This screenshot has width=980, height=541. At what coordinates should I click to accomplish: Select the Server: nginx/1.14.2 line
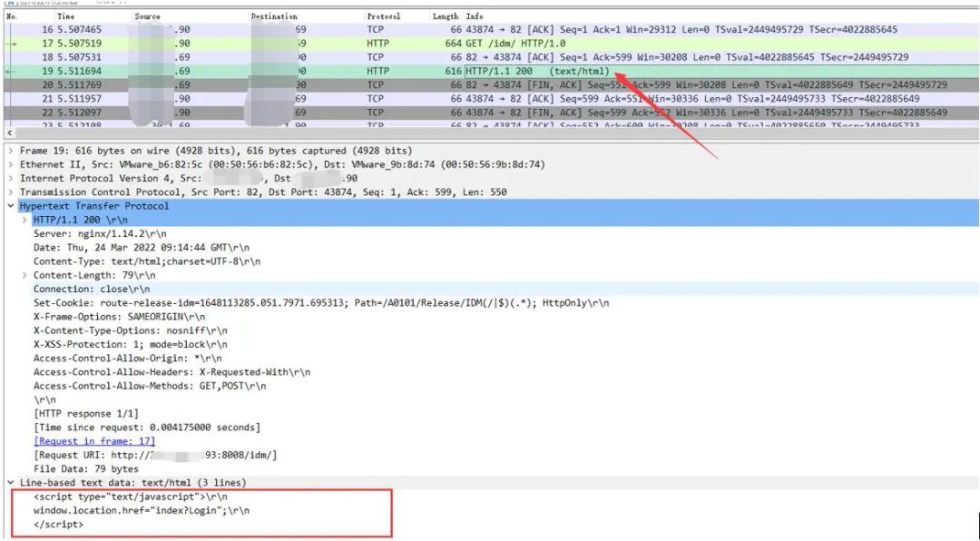tap(100, 233)
